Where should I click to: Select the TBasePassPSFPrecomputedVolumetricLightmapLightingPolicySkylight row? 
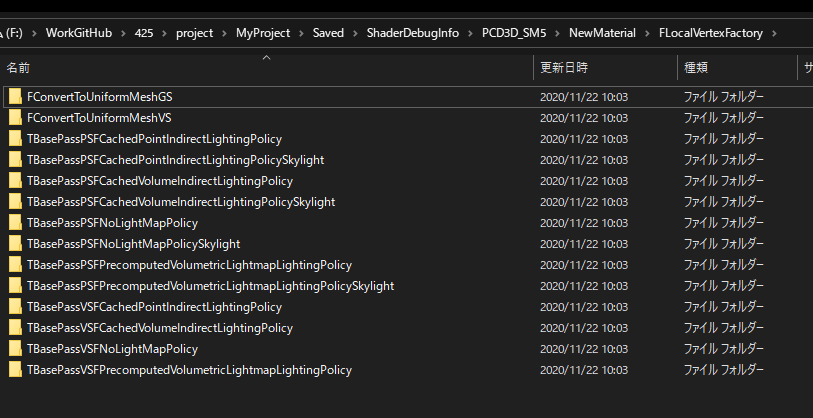pos(406,286)
